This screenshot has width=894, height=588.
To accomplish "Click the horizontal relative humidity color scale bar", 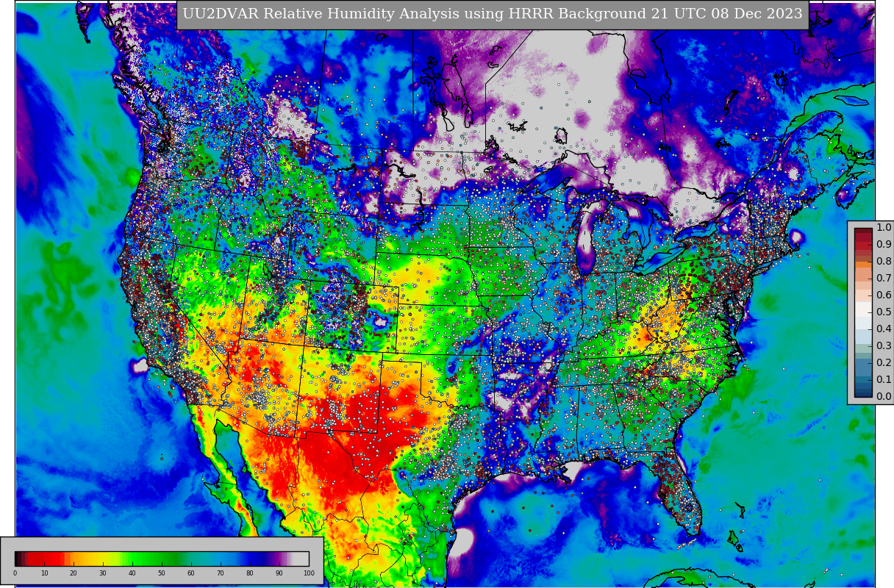I will [x=162, y=559].
